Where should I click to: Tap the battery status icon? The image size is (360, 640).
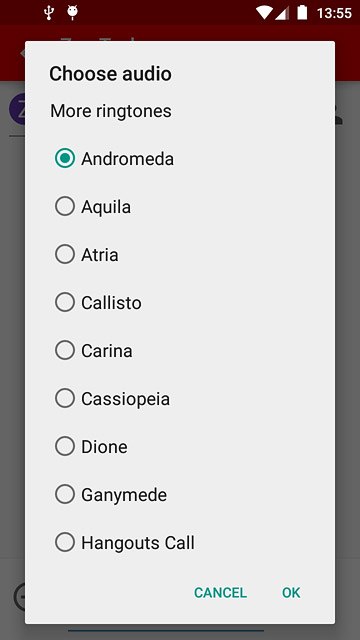pos(302,13)
